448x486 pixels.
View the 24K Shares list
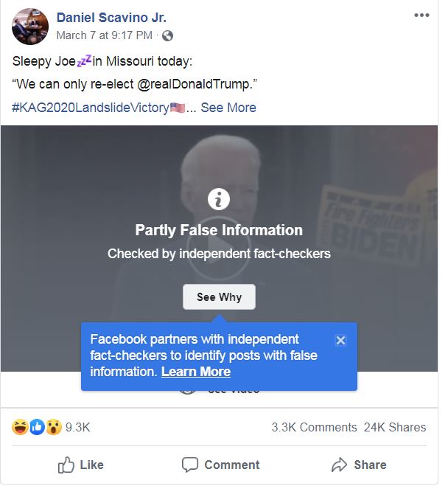tap(395, 427)
